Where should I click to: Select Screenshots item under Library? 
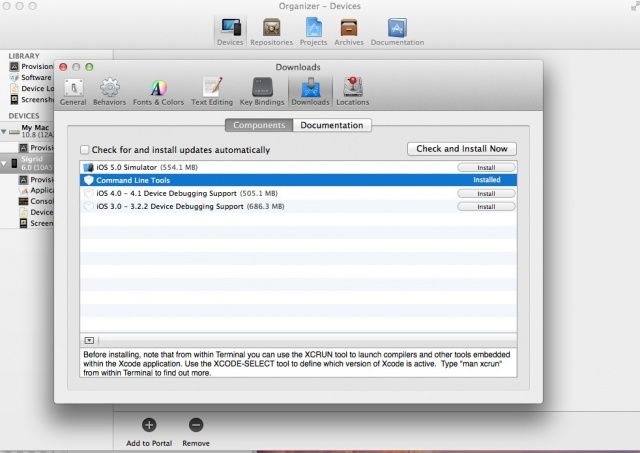pyautogui.click(x=31, y=99)
